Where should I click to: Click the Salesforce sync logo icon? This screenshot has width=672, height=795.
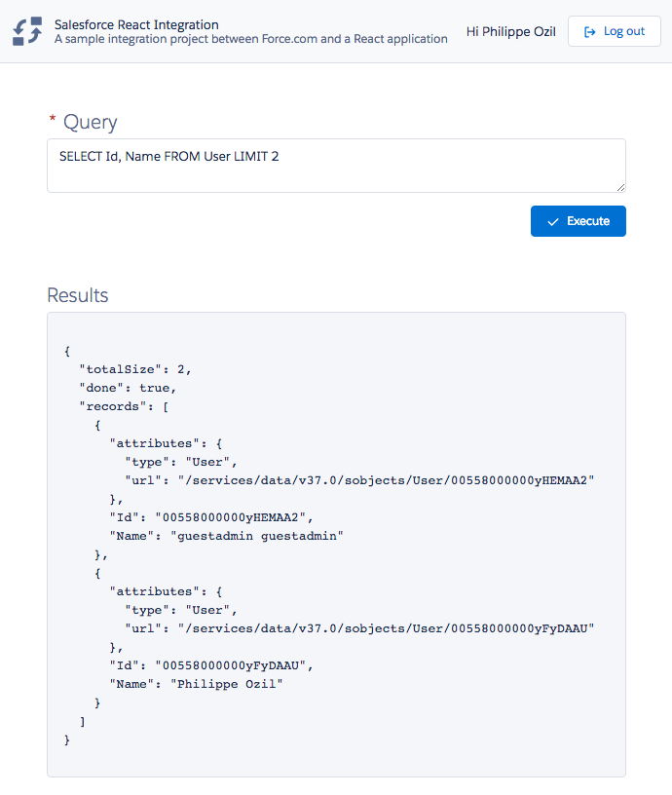point(27,31)
